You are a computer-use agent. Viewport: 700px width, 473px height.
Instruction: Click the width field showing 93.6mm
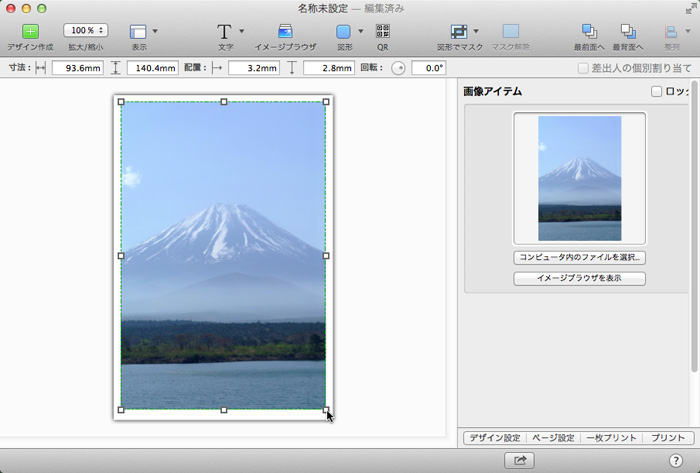(76, 68)
